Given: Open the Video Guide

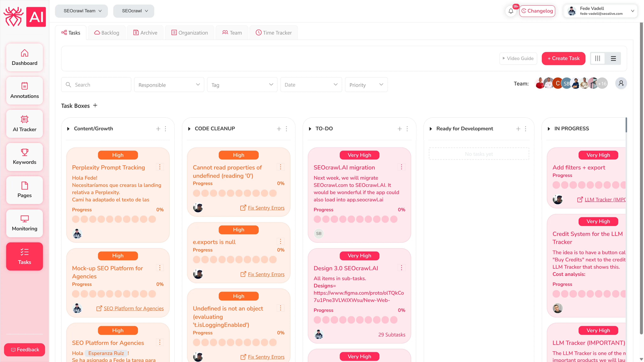Looking at the screenshot, I should pyautogui.click(x=518, y=58).
